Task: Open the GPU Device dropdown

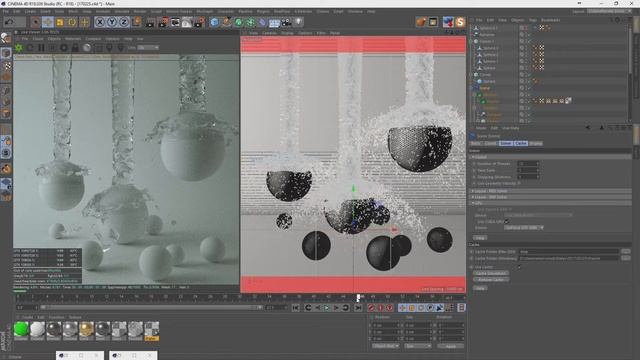Action: pos(524,228)
